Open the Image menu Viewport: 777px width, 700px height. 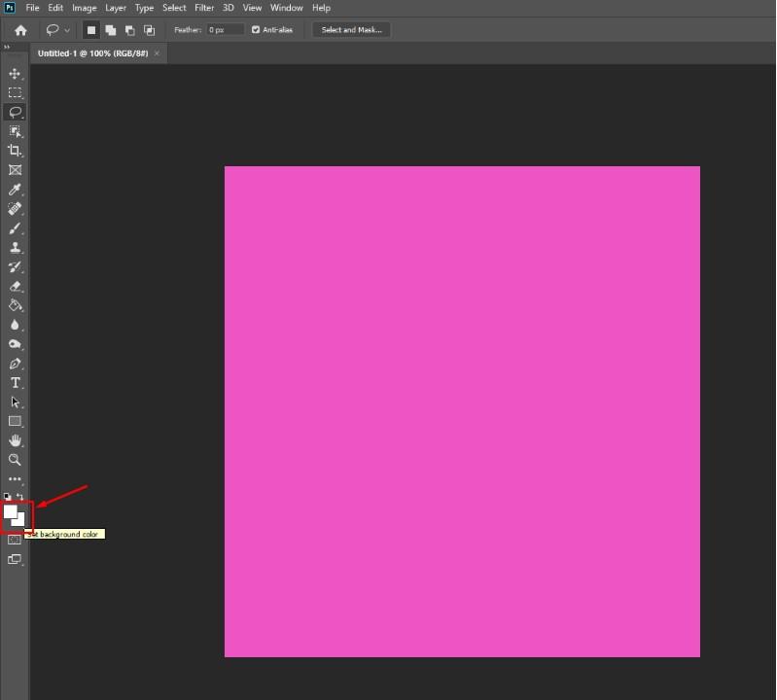(85, 8)
